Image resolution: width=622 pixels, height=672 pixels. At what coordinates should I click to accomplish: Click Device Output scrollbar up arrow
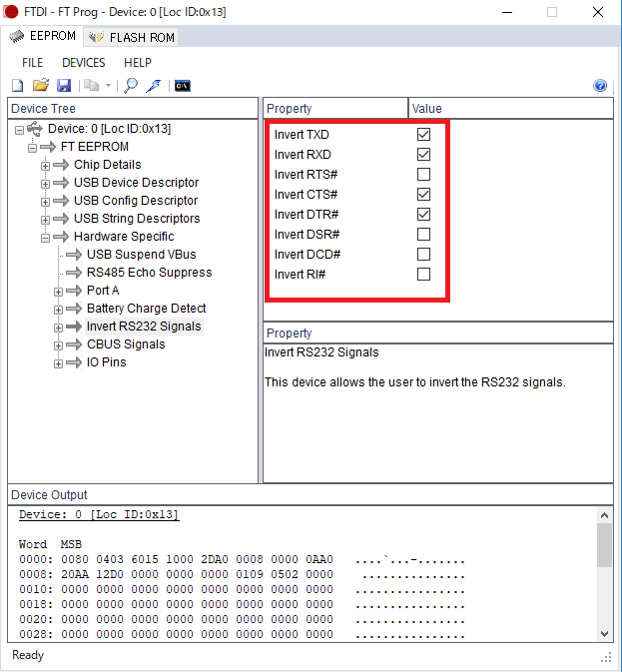604,515
